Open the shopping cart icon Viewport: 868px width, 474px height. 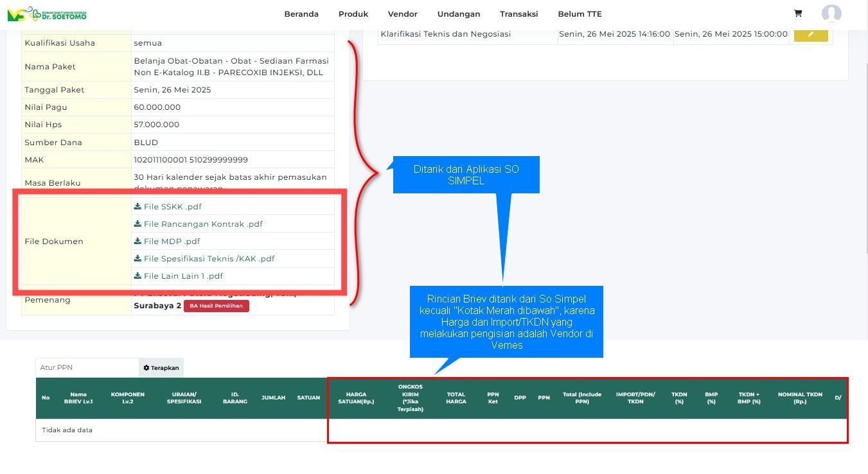point(798,13)
